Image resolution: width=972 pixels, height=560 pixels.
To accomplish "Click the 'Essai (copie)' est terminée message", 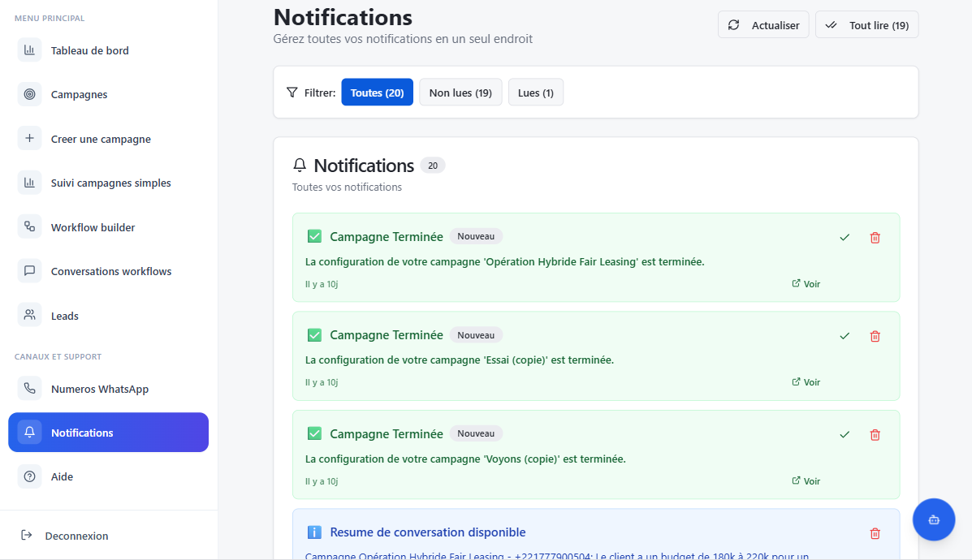I will tap(460, 360).
